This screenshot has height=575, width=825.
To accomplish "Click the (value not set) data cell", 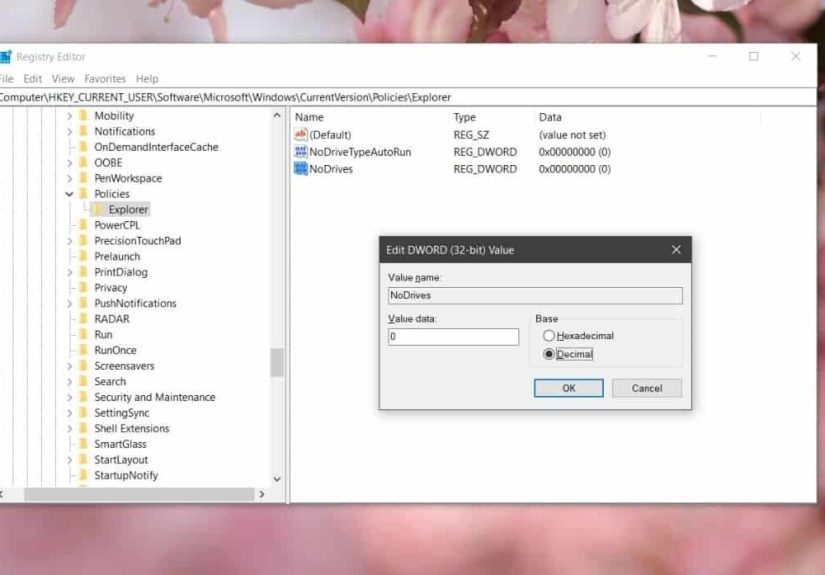I will pos(572,135).
